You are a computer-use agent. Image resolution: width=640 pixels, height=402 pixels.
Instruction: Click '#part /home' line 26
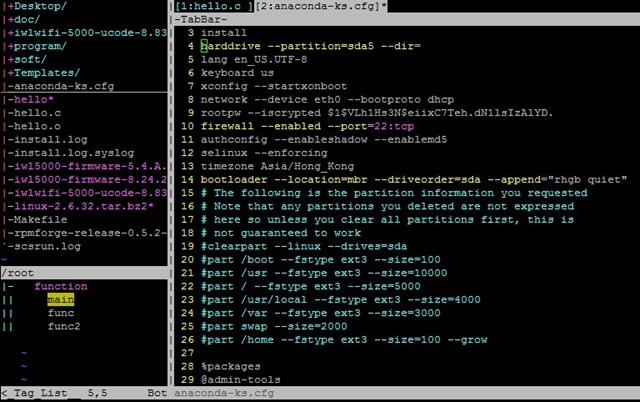point(344,340)
